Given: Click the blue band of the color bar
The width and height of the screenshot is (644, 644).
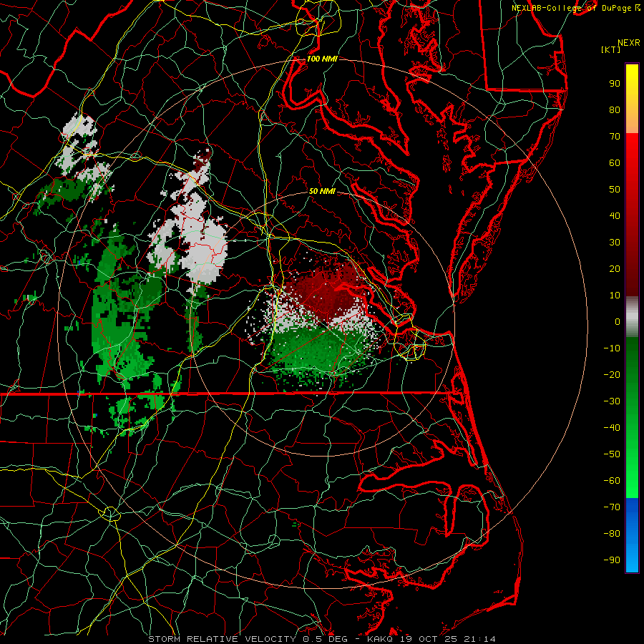Looking at the screenshot, I should (x=632, y=535).
